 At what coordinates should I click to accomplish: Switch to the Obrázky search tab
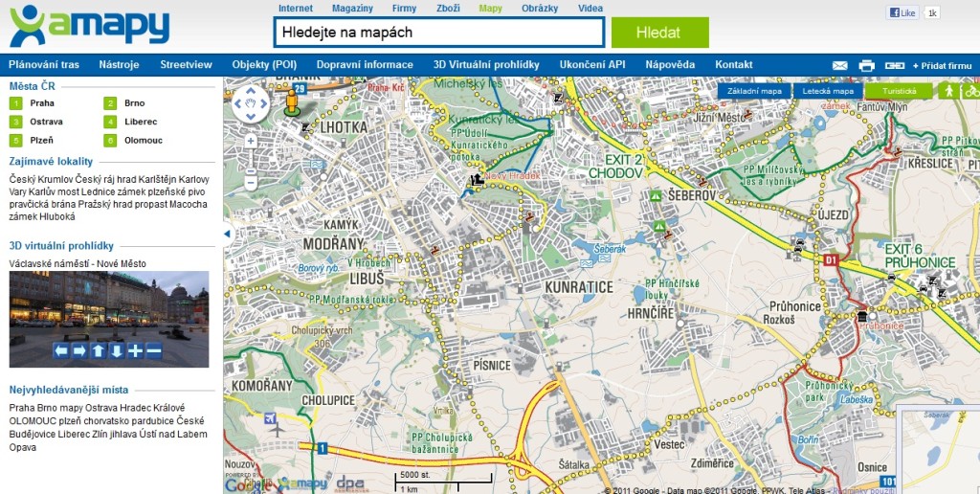pos(540,8)
